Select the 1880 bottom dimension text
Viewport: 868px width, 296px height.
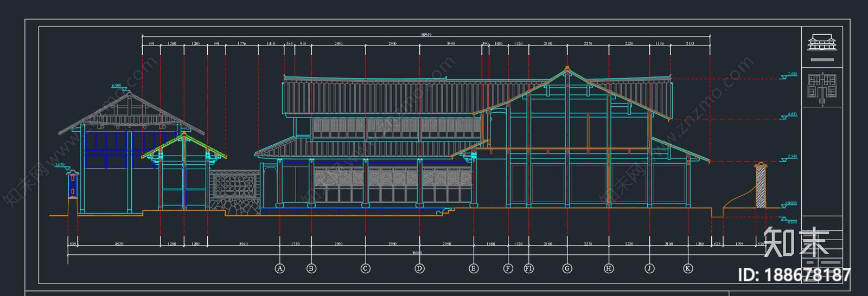pos(491,244)
